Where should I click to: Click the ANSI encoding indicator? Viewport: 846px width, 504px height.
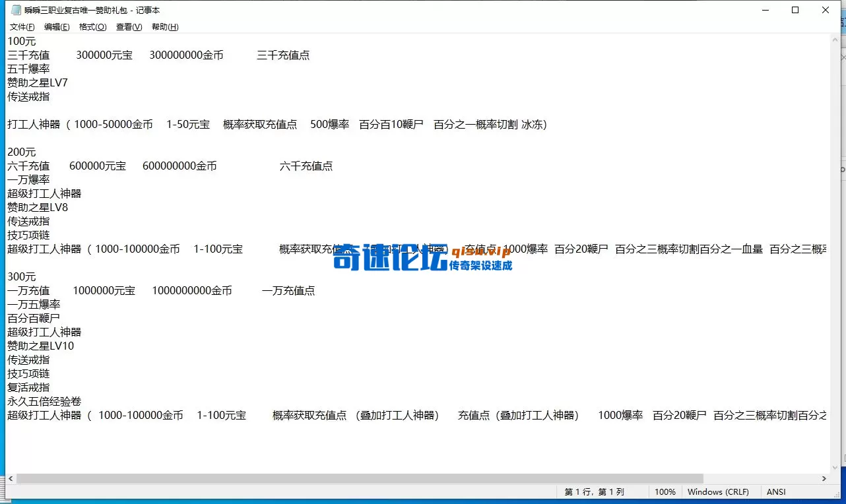775,491
